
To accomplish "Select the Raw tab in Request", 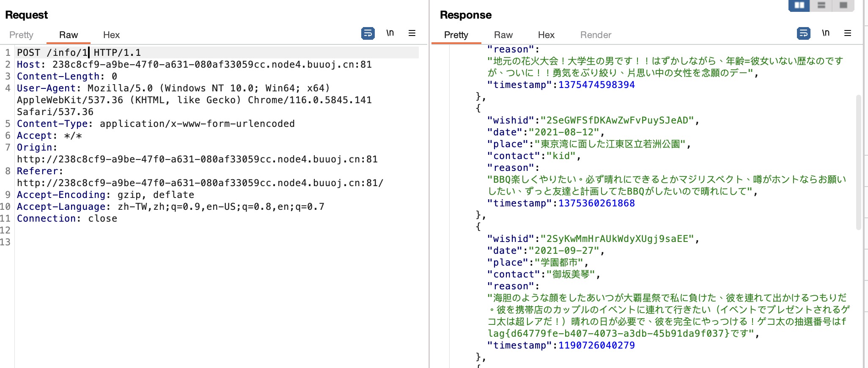I will pos(69,35).
